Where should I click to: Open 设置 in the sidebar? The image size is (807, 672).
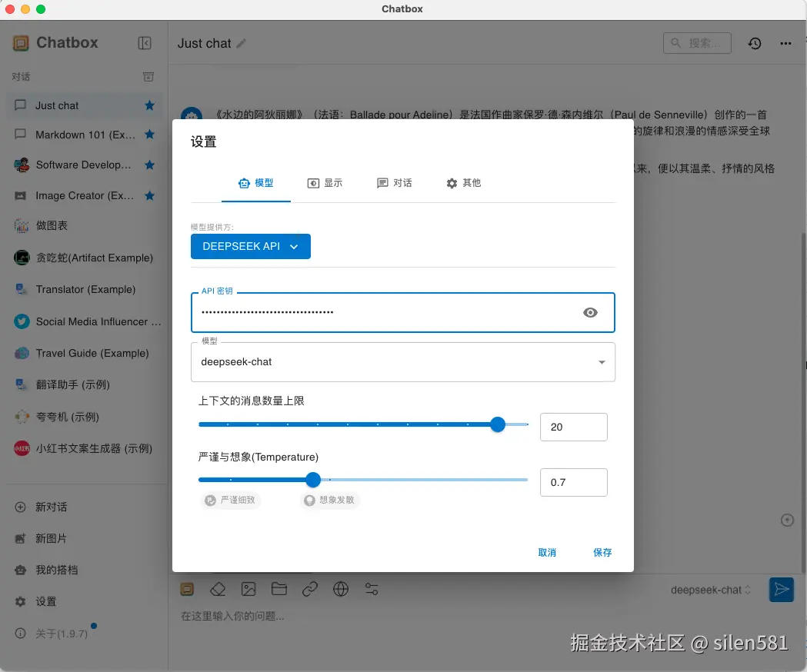point(45,601)
